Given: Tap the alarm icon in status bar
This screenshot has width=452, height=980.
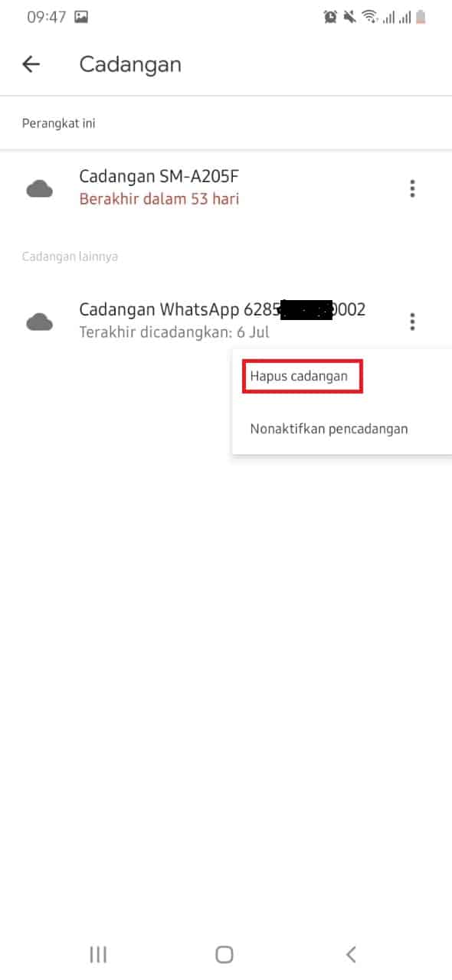Looking at the screenshot, I should point(331,16).
